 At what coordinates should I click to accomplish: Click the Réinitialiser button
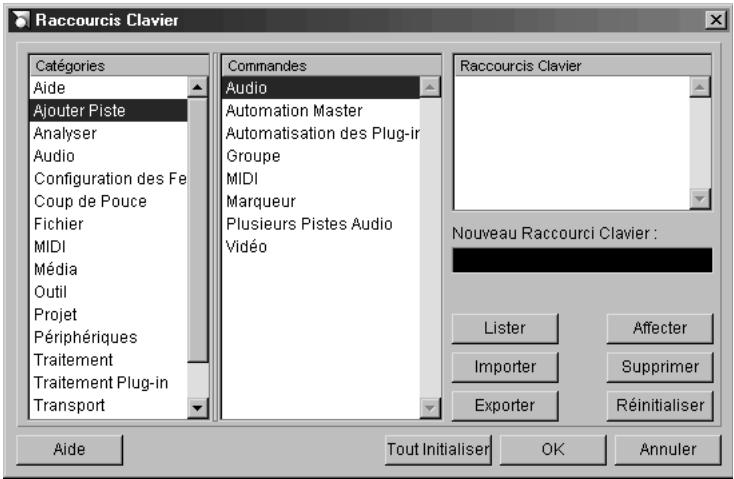(x=660, y=405)
